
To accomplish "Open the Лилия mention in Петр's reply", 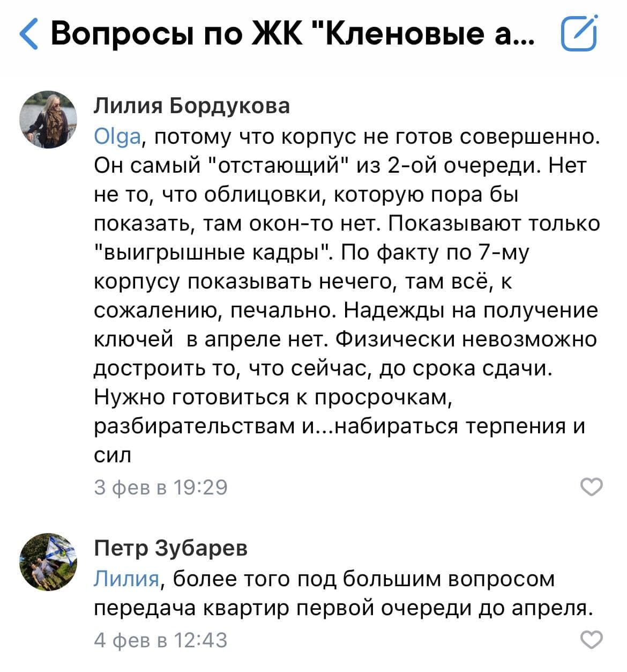I will pyautogui.click(x=126, y=579).
